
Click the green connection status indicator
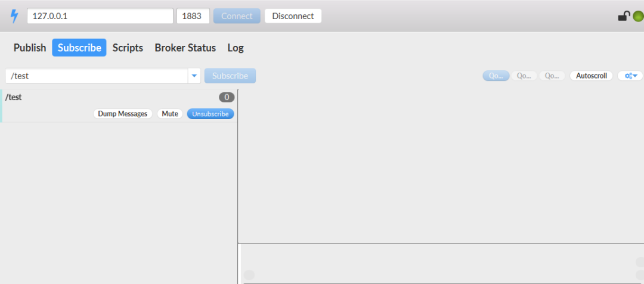pyautogui.click(x=636, y=16)
